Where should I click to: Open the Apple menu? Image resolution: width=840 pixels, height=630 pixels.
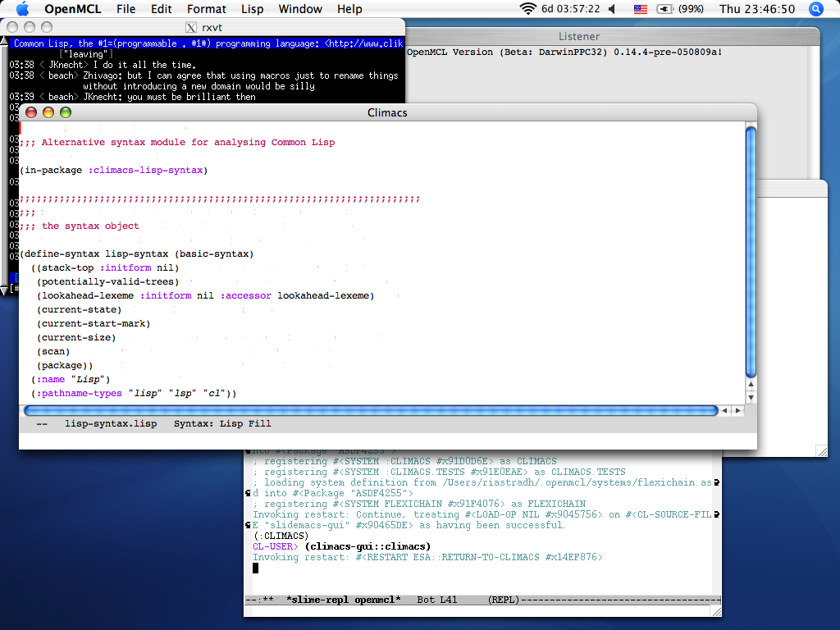point(22,9)
